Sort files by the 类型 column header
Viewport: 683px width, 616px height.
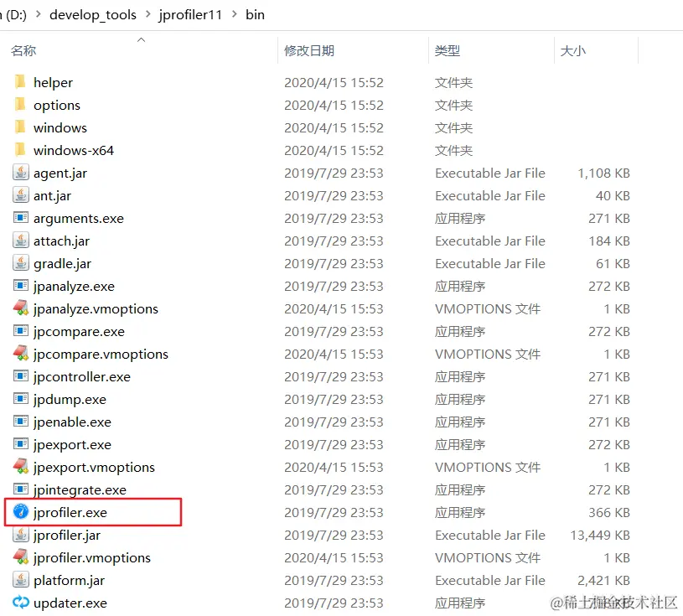[x=448, y=50]
